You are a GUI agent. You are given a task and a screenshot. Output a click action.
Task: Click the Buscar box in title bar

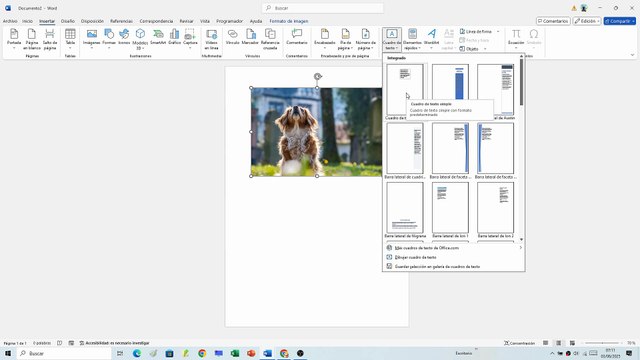click(322, 8)
